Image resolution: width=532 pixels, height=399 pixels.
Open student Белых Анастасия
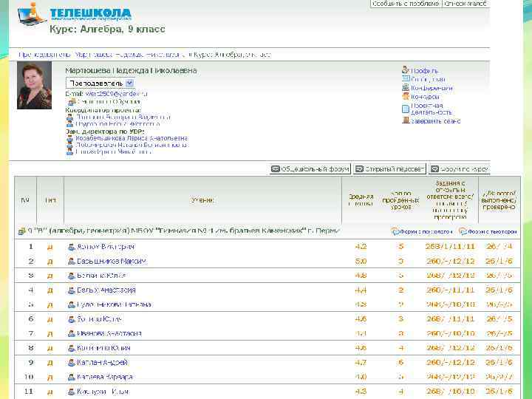coord(106,290)
